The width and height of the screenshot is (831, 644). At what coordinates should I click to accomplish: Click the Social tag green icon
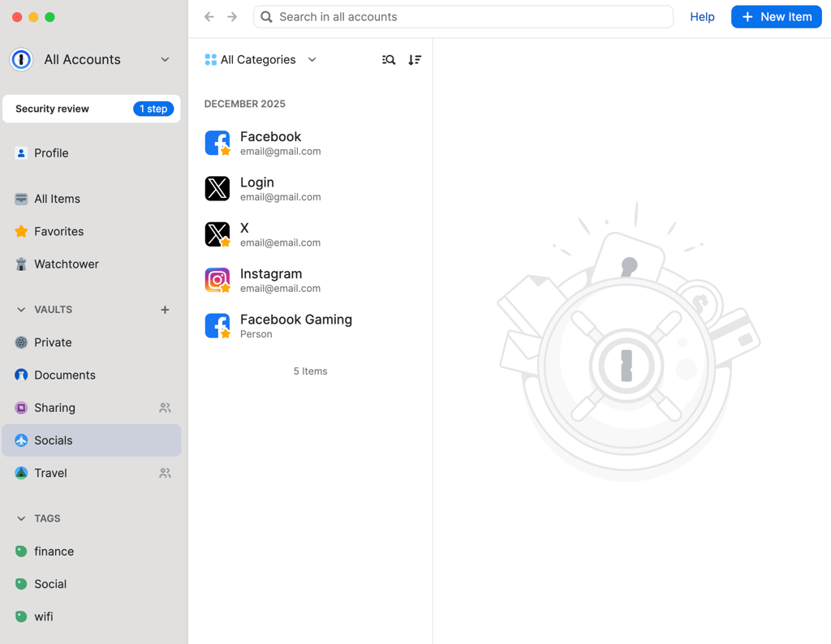(x=21, y=584)
